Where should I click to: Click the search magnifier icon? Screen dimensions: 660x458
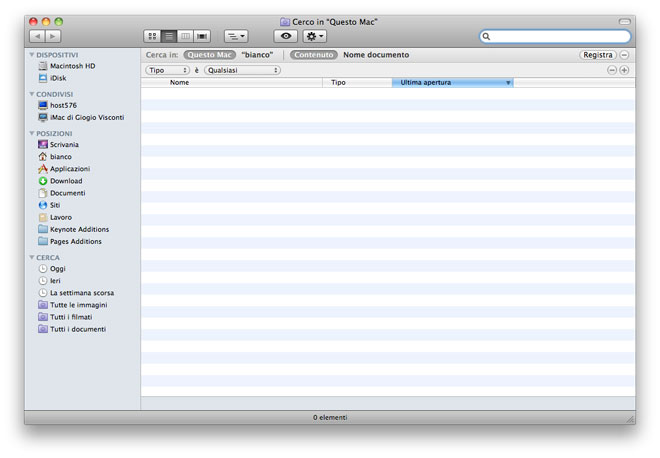486,36
